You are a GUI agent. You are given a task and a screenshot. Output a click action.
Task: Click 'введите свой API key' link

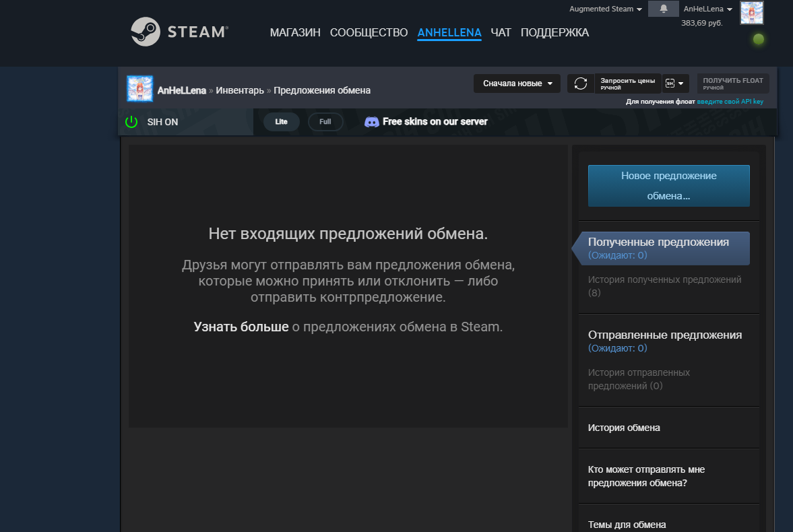730,102
